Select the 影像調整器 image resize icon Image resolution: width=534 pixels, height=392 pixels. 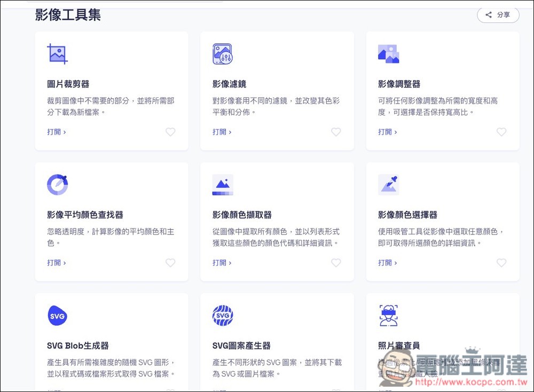[388, 53]
